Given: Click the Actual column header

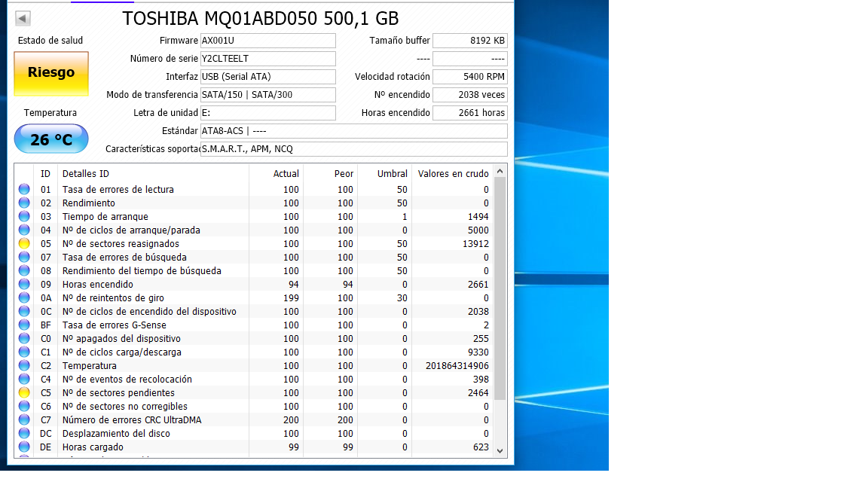Looking at the screenshot, I should (286, 174).
